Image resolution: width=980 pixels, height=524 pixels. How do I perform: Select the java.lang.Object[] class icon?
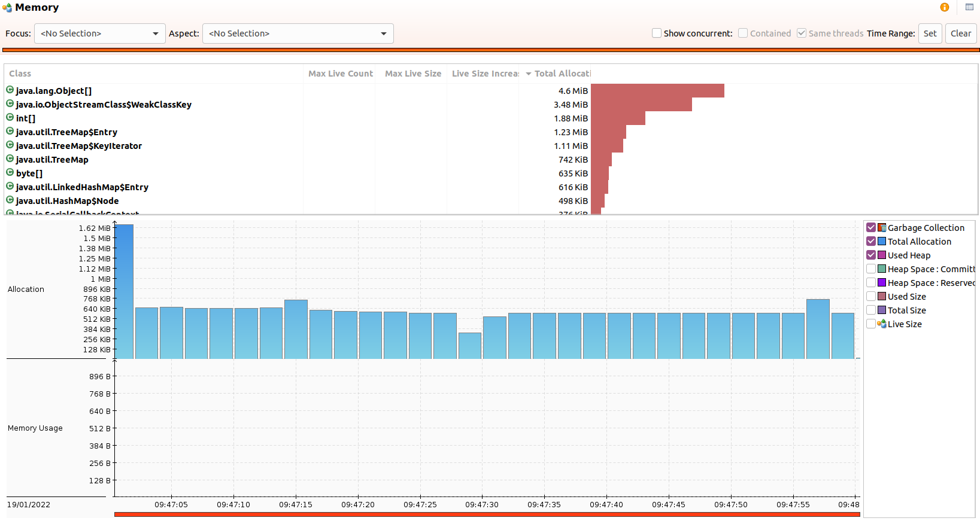pyautogui.click(x=10, y=90)
